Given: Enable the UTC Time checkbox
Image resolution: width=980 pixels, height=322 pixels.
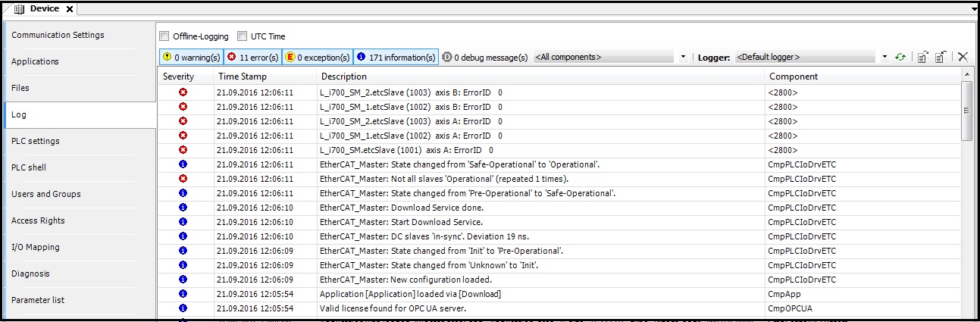Looking at the screenshot, I should (243, 36).
